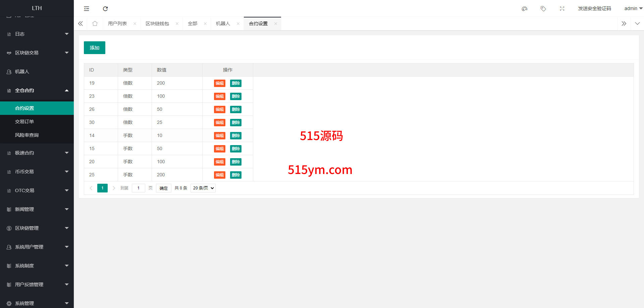Open 交易订单 in the sidebar
644x308 pixels.
(x=24, y=122)
